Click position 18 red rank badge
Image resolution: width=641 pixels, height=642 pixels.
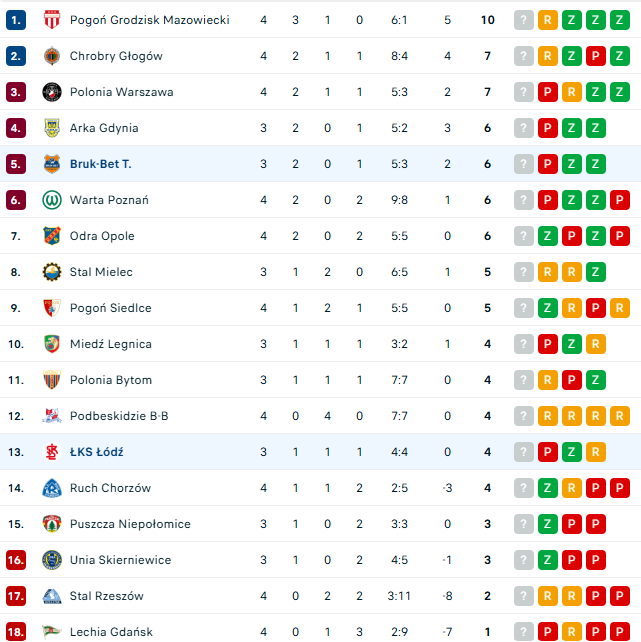pyautogui.click(x=16, y=632)
